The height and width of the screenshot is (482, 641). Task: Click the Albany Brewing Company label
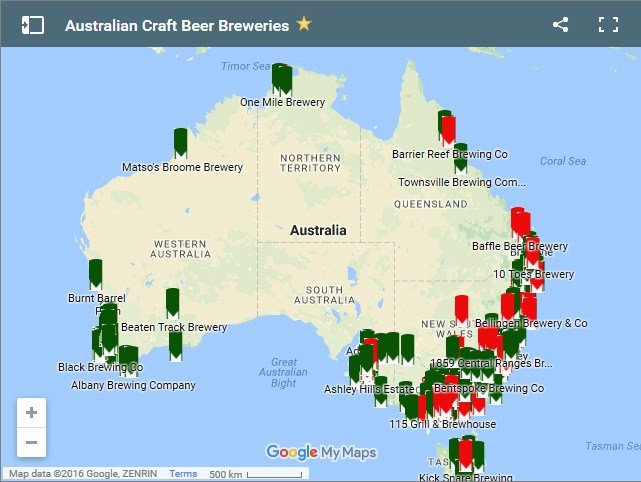click(x=133, y=385)
